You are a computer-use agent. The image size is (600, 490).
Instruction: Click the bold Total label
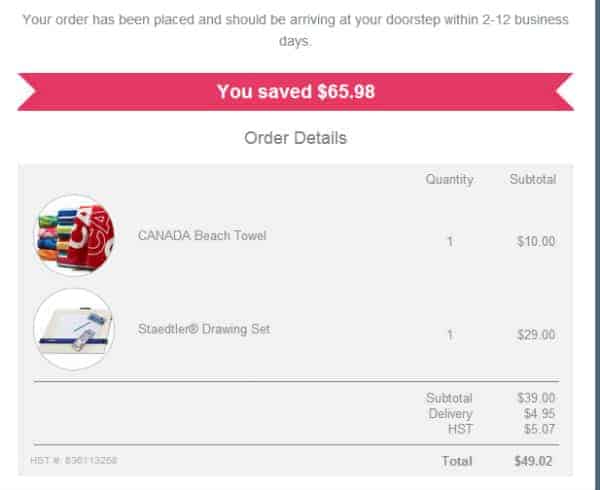457,461
